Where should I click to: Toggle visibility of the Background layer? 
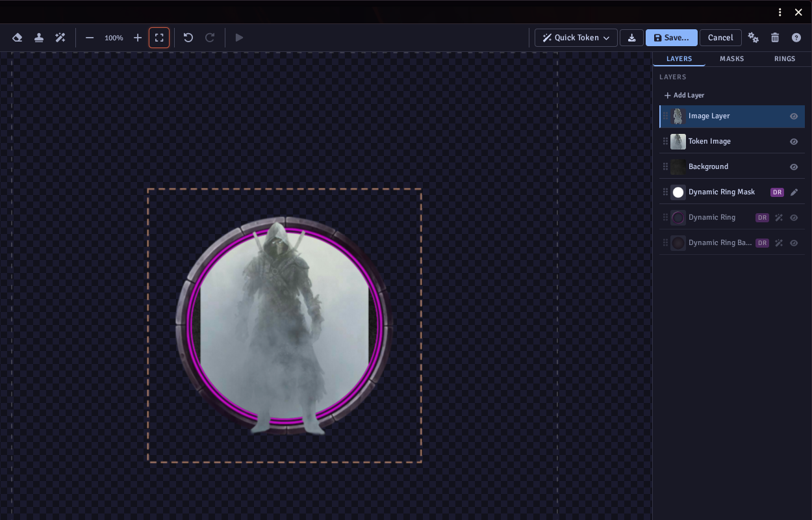(794, 167)
